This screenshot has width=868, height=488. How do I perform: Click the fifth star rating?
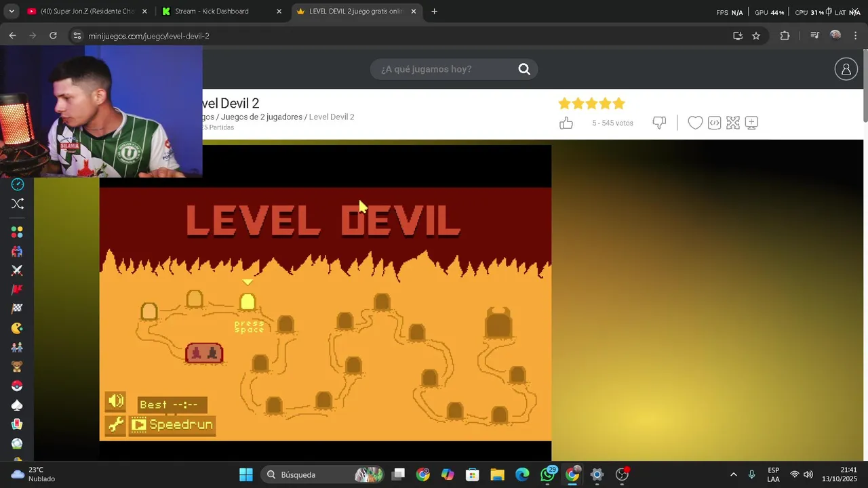click(618, 104)
